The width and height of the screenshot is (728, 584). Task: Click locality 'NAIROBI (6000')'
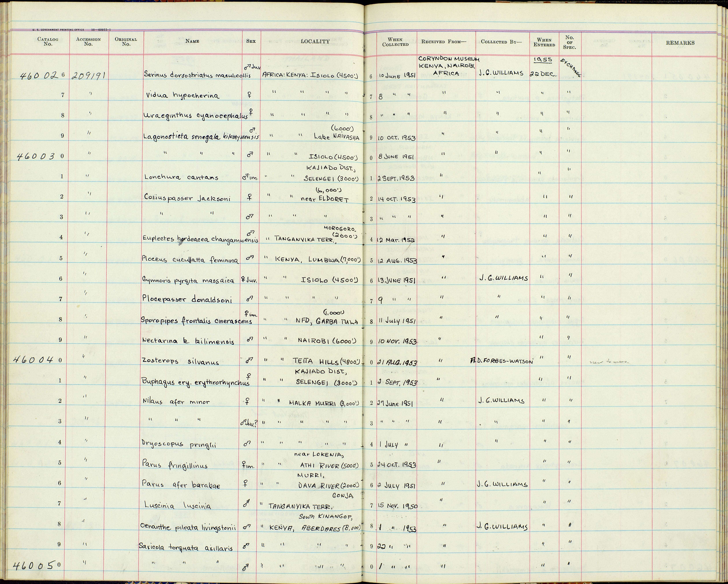327,341
